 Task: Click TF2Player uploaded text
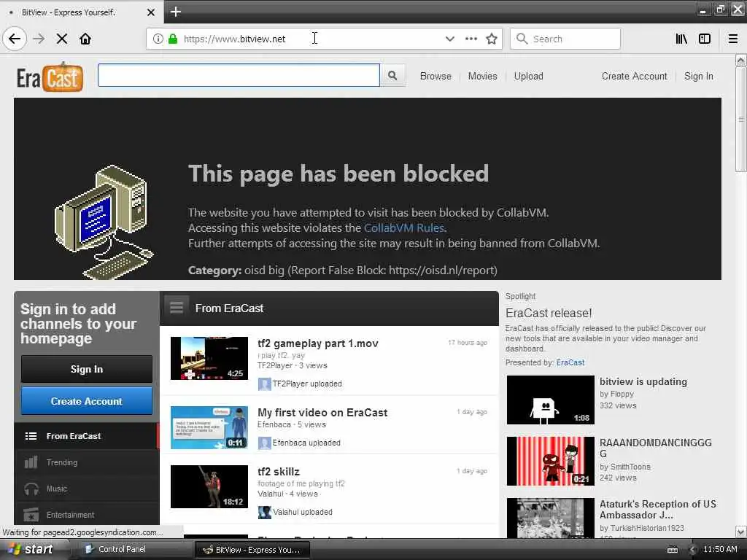click(307, 384)
